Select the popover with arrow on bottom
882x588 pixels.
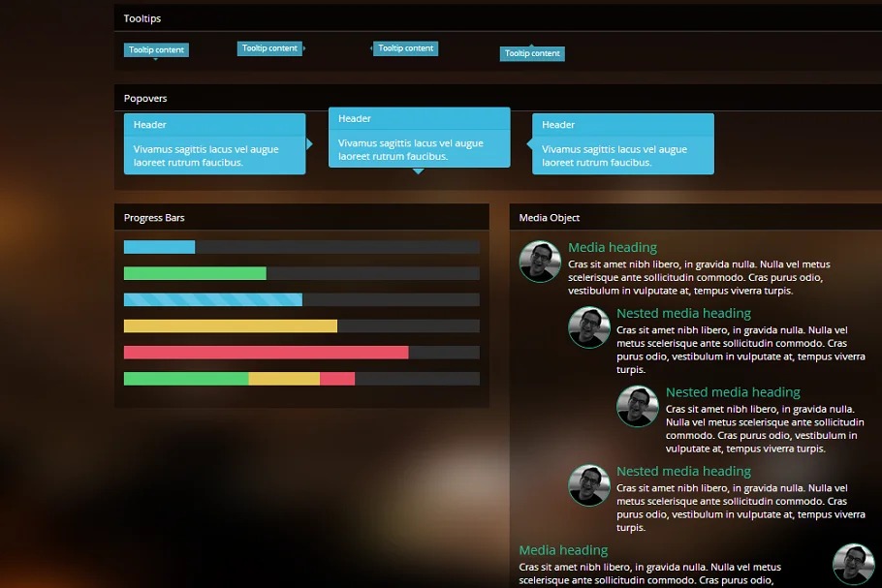click(x=419, y=138)
